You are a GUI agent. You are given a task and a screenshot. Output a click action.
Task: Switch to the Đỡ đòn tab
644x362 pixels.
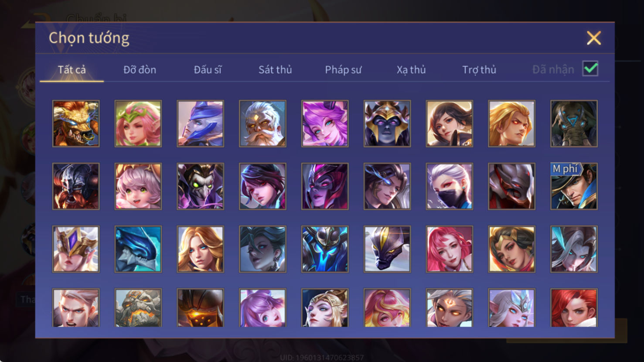140,70
